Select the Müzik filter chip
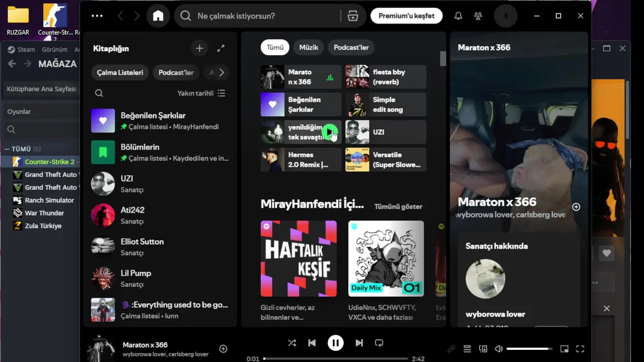 click(308, 47)
